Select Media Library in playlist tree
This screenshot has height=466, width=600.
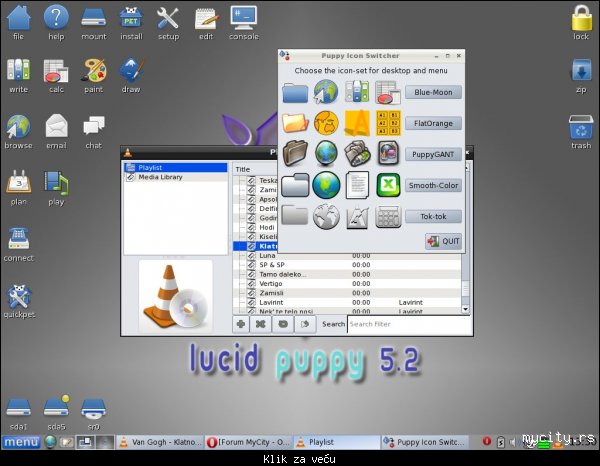point(160,177)
